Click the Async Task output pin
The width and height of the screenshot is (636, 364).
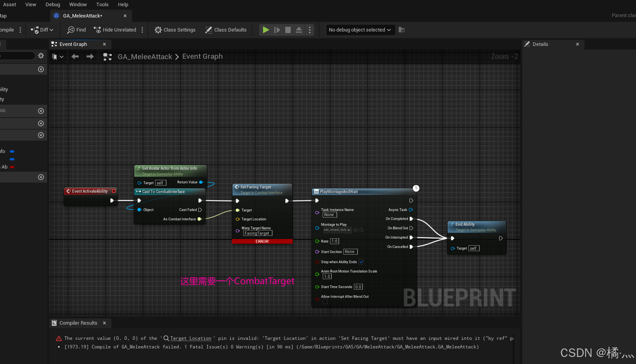[411, 210]
